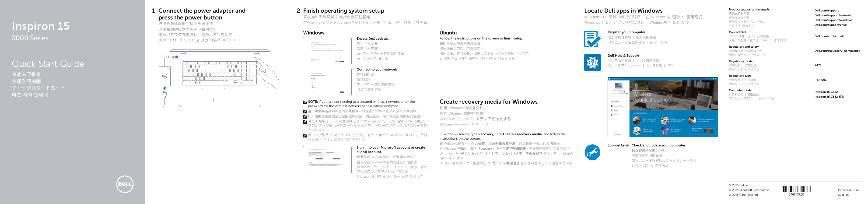Open the Dell.com/contactdell link

click(x=829, y=36)
